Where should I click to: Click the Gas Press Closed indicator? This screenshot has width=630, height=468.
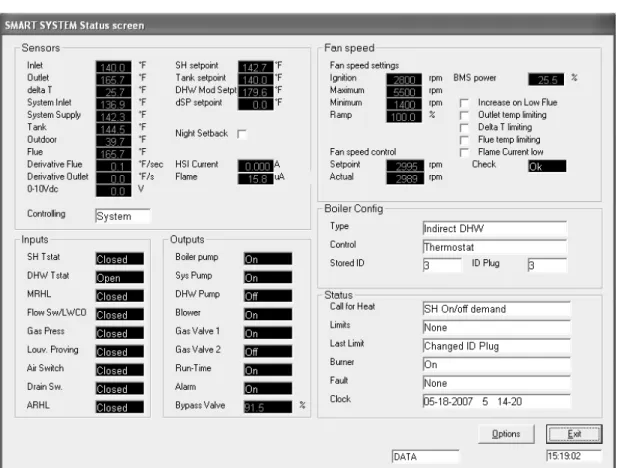click(x=120, y=333)
